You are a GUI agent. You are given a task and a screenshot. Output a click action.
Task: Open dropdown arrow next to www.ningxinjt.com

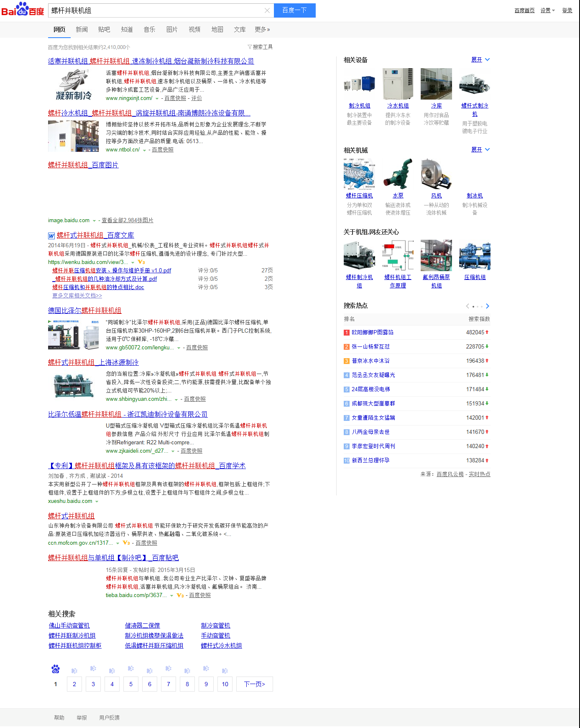157,99
